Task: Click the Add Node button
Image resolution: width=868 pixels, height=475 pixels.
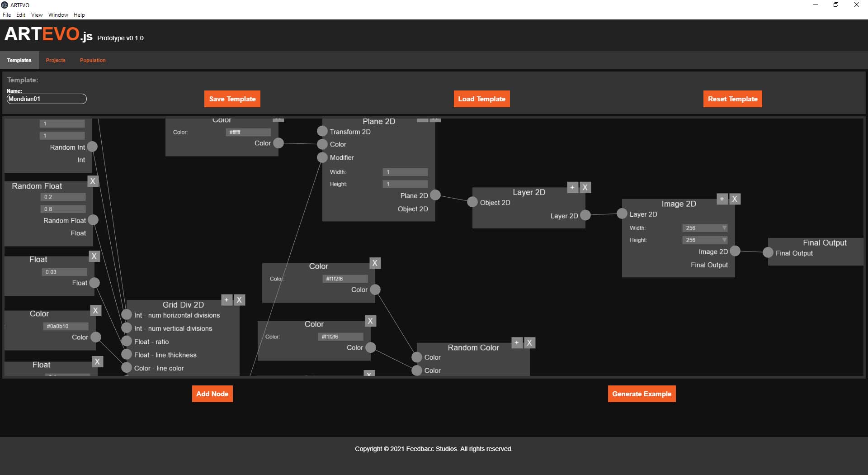Action: coord(212,394)
